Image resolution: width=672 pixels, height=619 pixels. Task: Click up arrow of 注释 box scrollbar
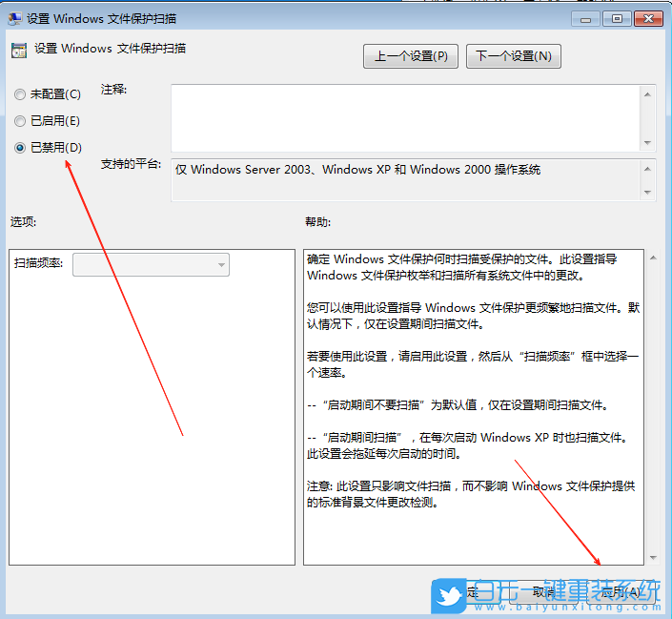point(647,94)
